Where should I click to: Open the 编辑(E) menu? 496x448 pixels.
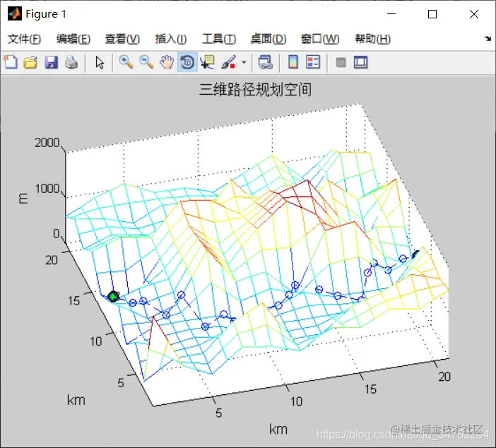point(73,39)
